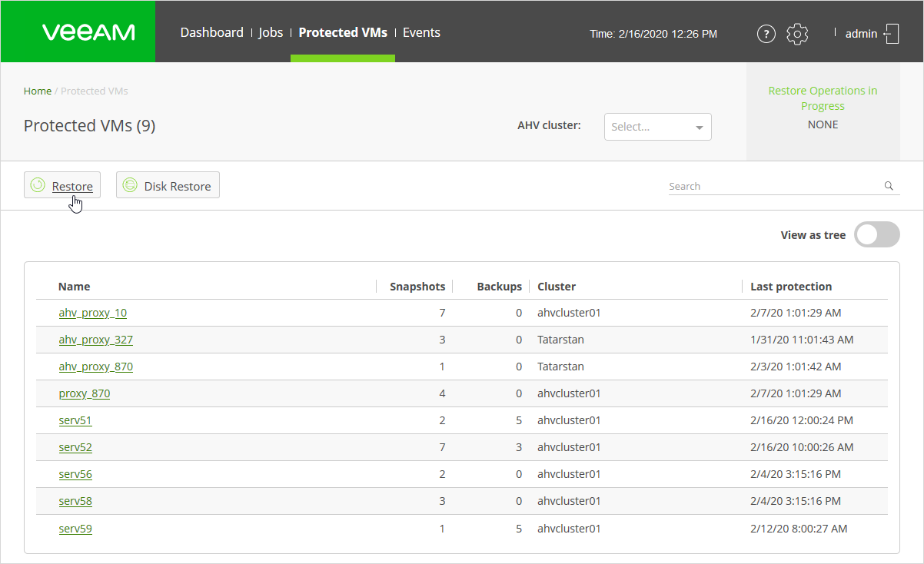Go to the Events tab

(421, 32)
